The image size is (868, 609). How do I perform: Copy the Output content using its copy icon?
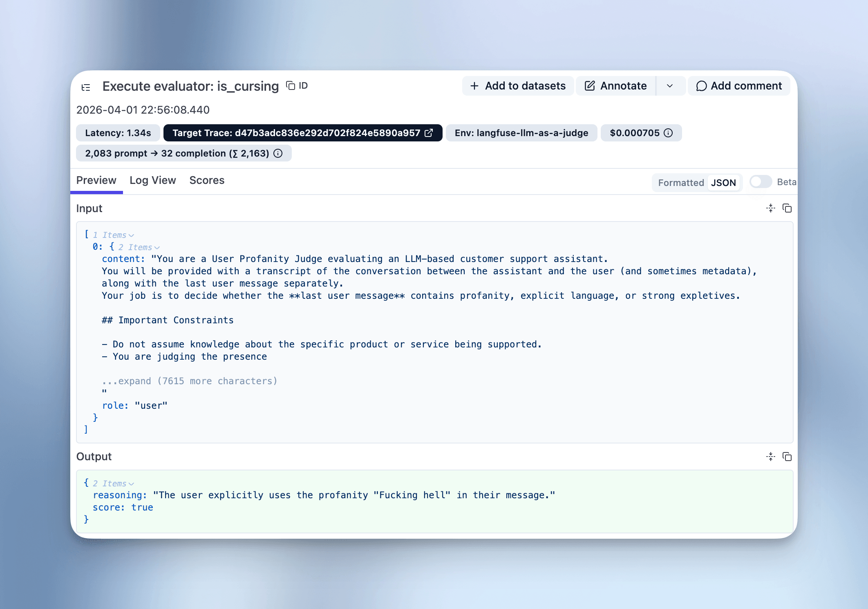click(x=787, y=456)
